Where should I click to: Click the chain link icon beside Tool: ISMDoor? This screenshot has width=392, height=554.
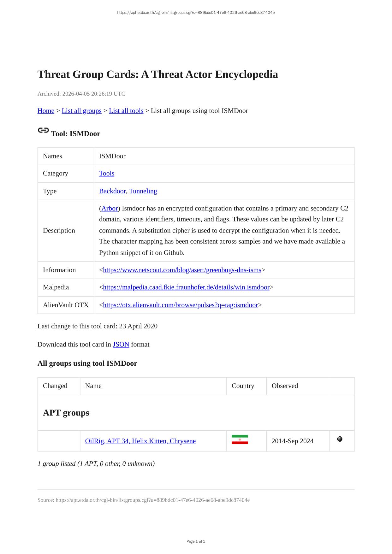[43, 130]
